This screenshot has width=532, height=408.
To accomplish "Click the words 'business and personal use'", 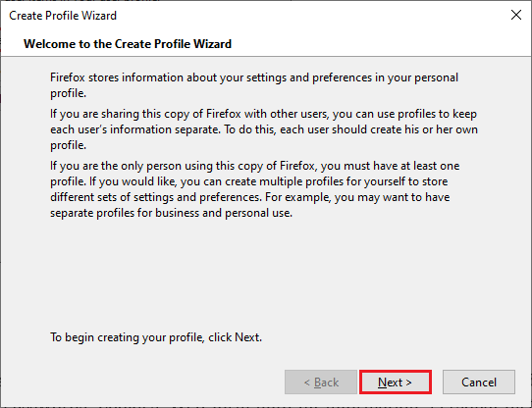I will [x=224, y=213].
